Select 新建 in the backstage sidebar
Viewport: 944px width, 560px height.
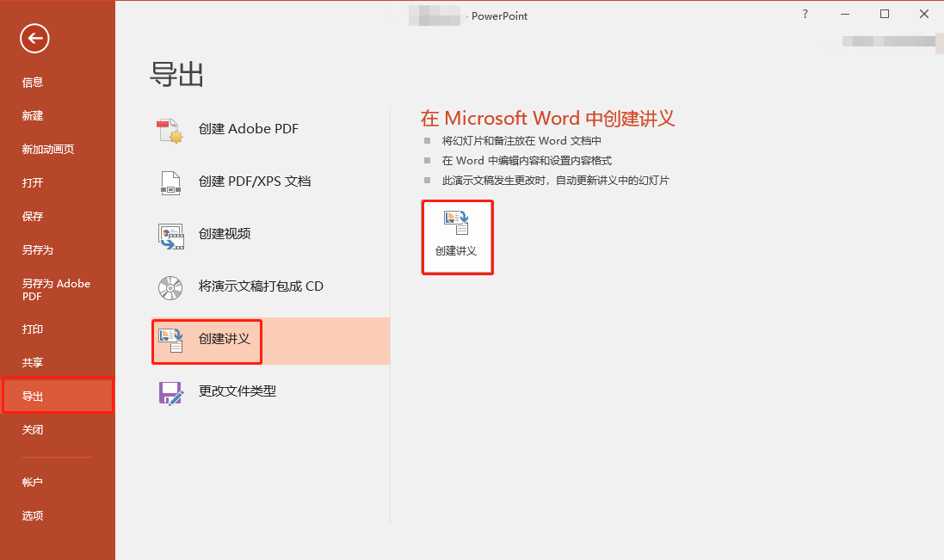click(33, 115)
